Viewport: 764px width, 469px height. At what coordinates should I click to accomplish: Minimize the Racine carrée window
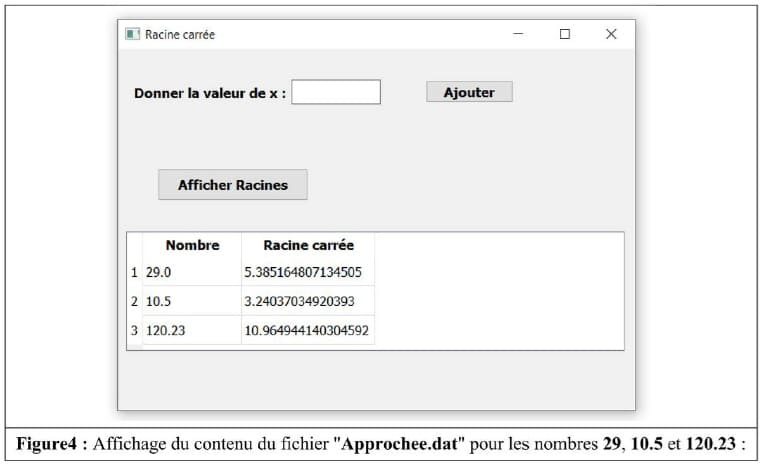coord(518,34)
